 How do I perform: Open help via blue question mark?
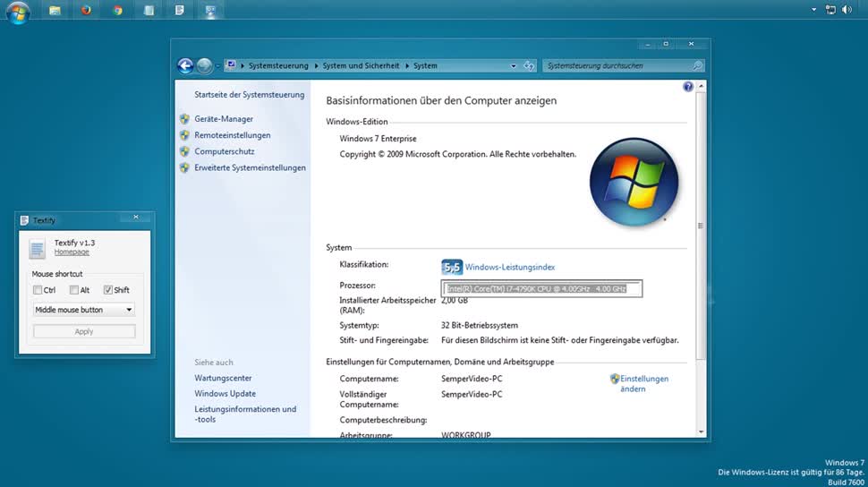click(x=688, y=87)
